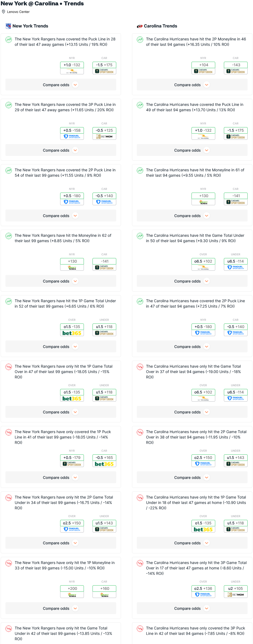This screenshot has width=253, height=644.
Task: Click the Carolina Hurricanes team logo
Action: pyautogui.click(x=139, y=26)
